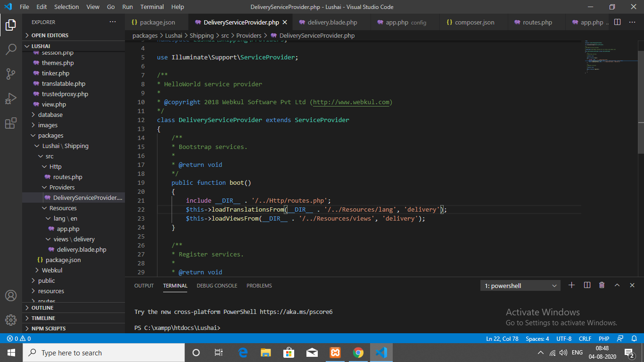The height and width of the screenshot is (362, 644).
Task: Expand the OUTLINE section
Action: [x=74, y=308]
